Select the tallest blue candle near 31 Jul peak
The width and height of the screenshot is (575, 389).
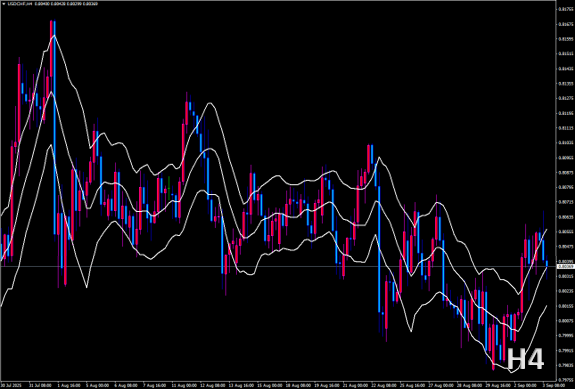coord(55,127)
